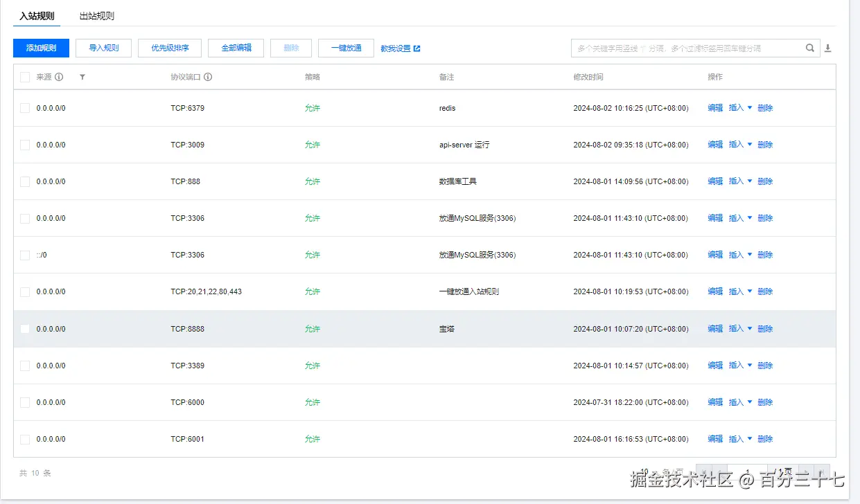Delete the TCP:6001 rule
The image size is (860, 504).
pos(765,439)
